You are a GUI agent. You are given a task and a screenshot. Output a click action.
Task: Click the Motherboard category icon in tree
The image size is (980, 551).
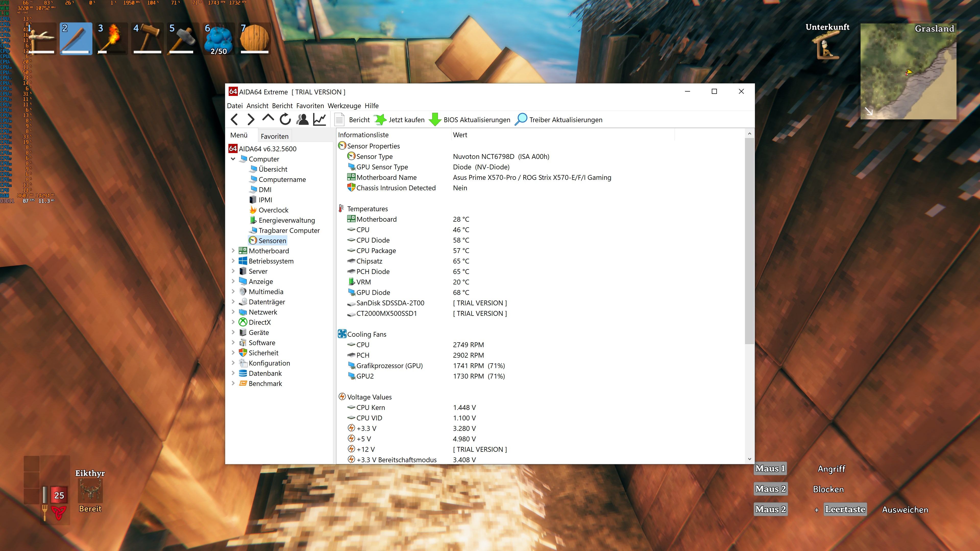coord(243,251)
